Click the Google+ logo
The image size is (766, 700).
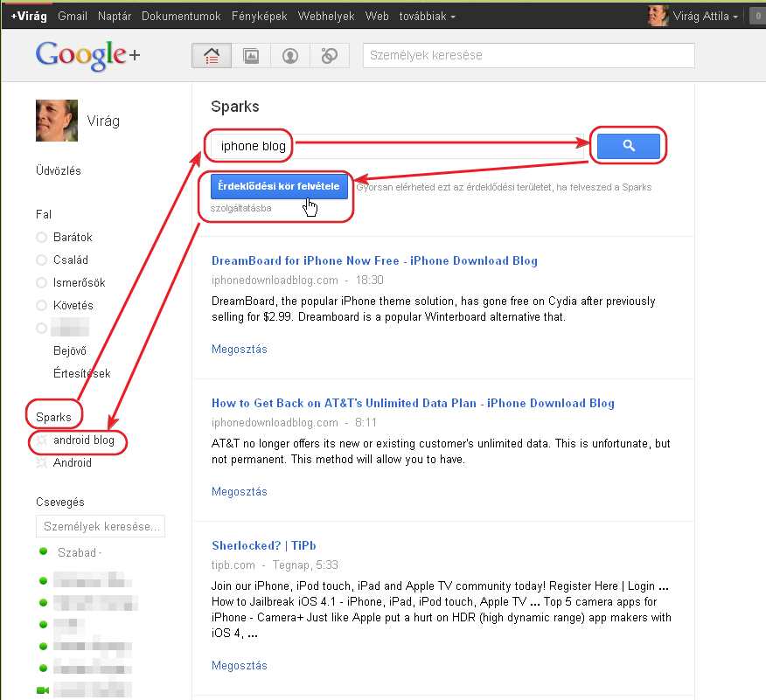88,55
